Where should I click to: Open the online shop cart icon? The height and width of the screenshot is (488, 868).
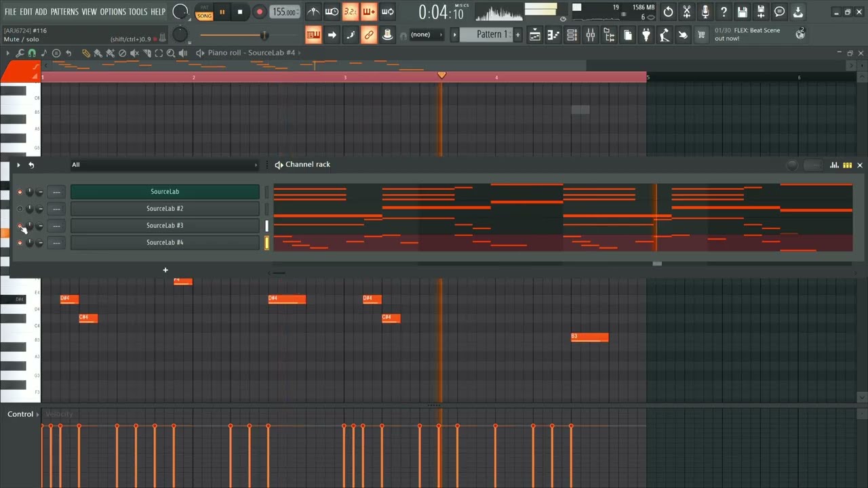point(701,35)
